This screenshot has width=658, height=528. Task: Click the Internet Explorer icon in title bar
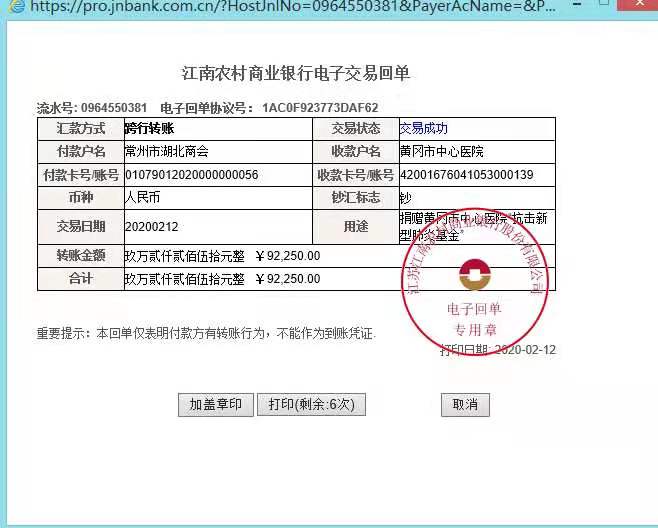(x=16, y=7)
